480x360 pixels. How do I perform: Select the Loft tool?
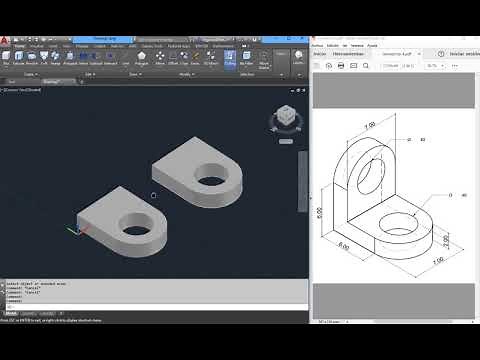point(44,57)
